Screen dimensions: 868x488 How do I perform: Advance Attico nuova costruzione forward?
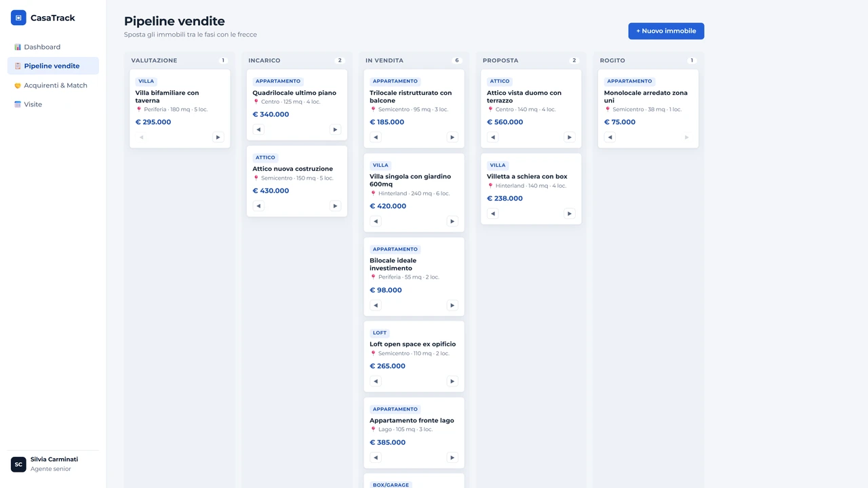click(x=335, y=205)
